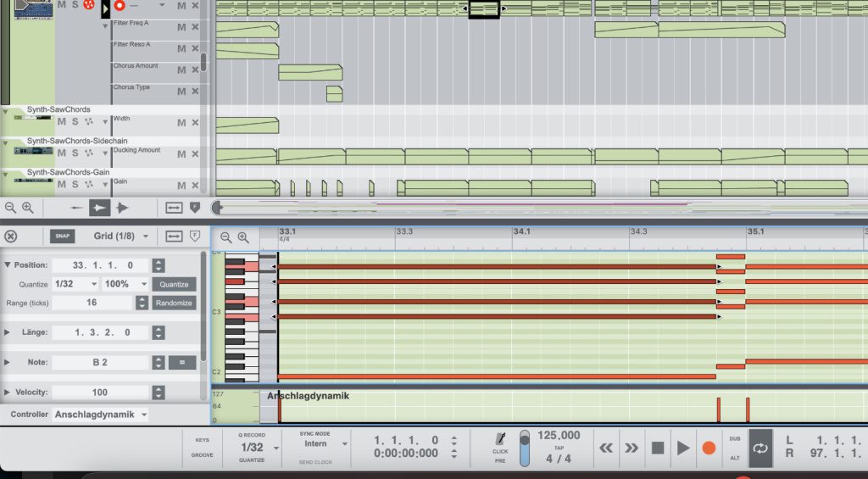Image resolution: width=868 pixels, height=479 pixels.
Task: Mute the Filter Freq A lane
Action: pos(181,27)
